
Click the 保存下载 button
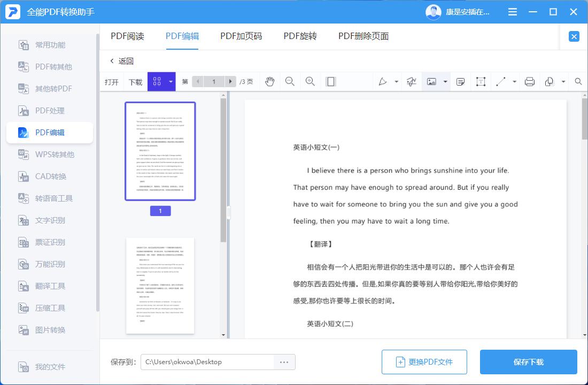point(529,362)
